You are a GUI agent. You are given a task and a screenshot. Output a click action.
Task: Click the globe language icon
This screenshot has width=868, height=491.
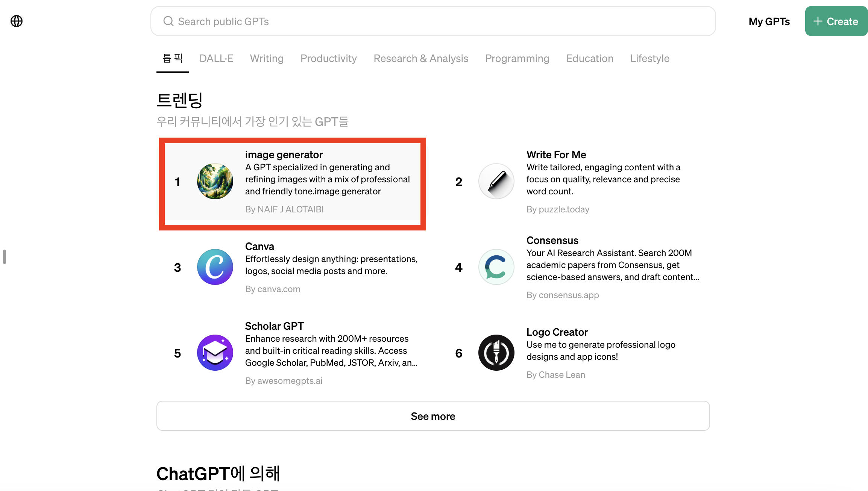[x=17, y=21]
